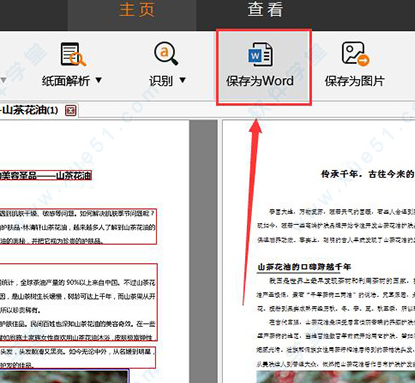
Task: Click the small dropdown arrow left of 纸面解析
Action: click(x=3, y=80)
